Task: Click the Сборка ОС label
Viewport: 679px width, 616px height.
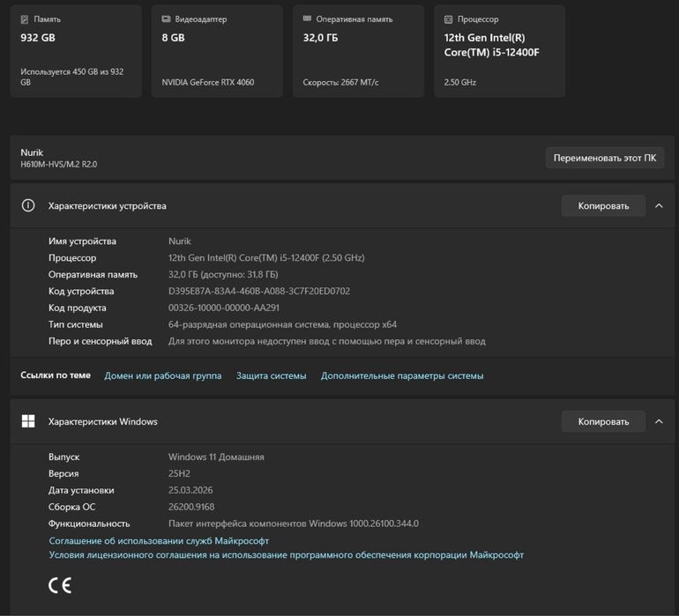Action: (71, 507)
